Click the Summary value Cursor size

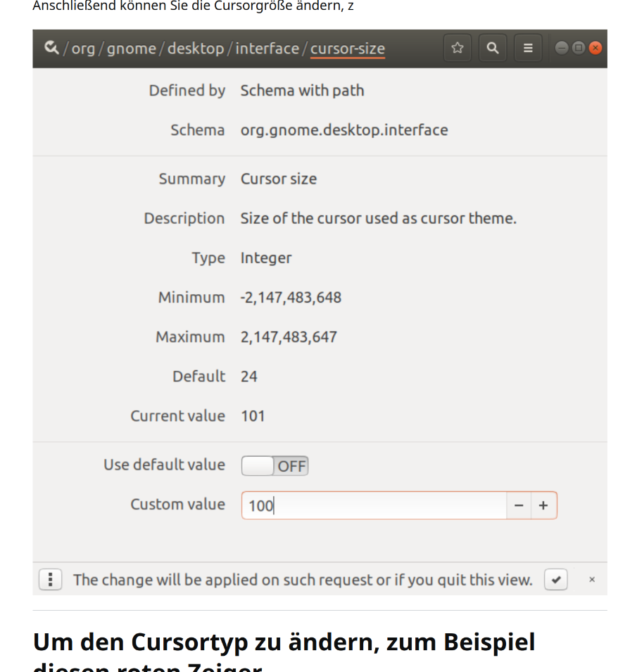pos(279,179)
